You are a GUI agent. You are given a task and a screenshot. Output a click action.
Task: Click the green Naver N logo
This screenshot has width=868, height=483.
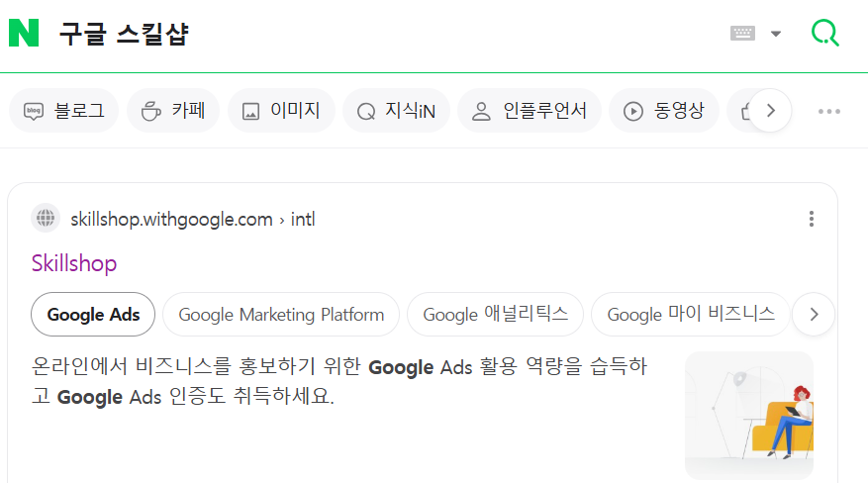pyautogui.click(x=24, y=33)
